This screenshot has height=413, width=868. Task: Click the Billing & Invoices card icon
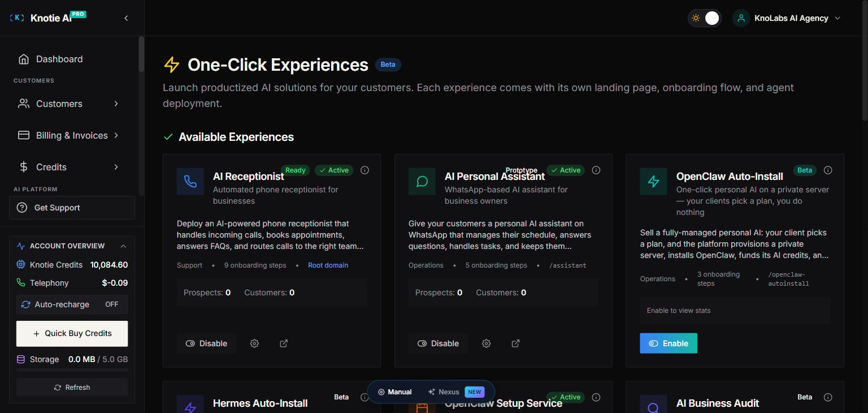pos(24,135)
